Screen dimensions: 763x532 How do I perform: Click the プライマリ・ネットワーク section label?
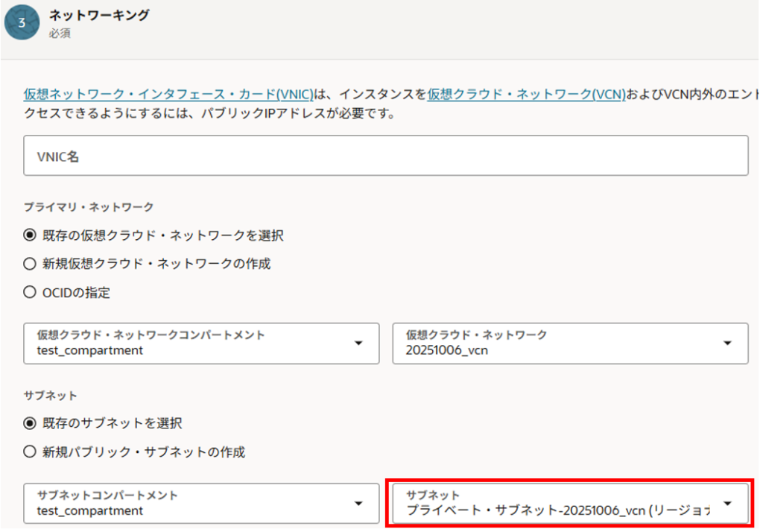click(x=89, y=206)
